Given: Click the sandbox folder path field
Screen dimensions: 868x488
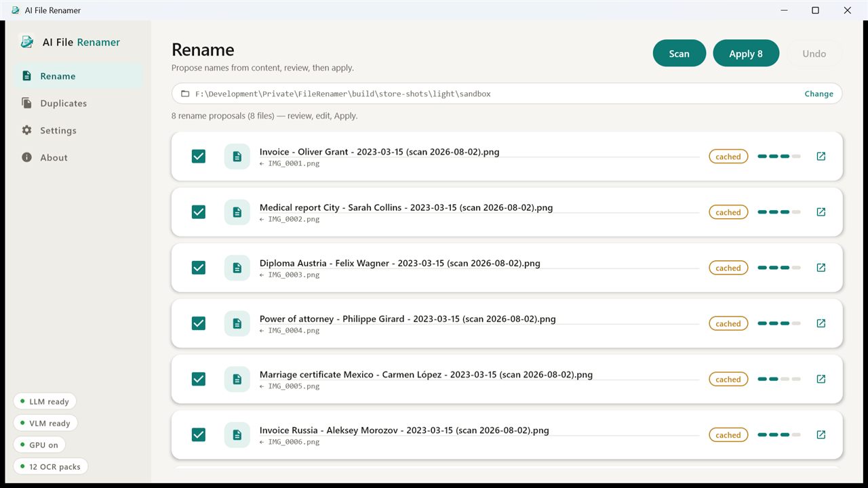Looking at the screenshot, I should tap(507, 94).
